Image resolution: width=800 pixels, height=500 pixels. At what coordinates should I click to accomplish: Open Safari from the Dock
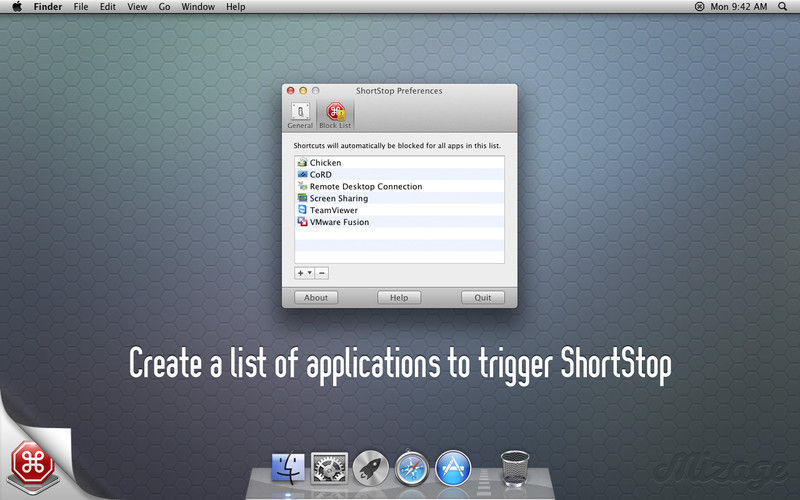coord(412,468)
